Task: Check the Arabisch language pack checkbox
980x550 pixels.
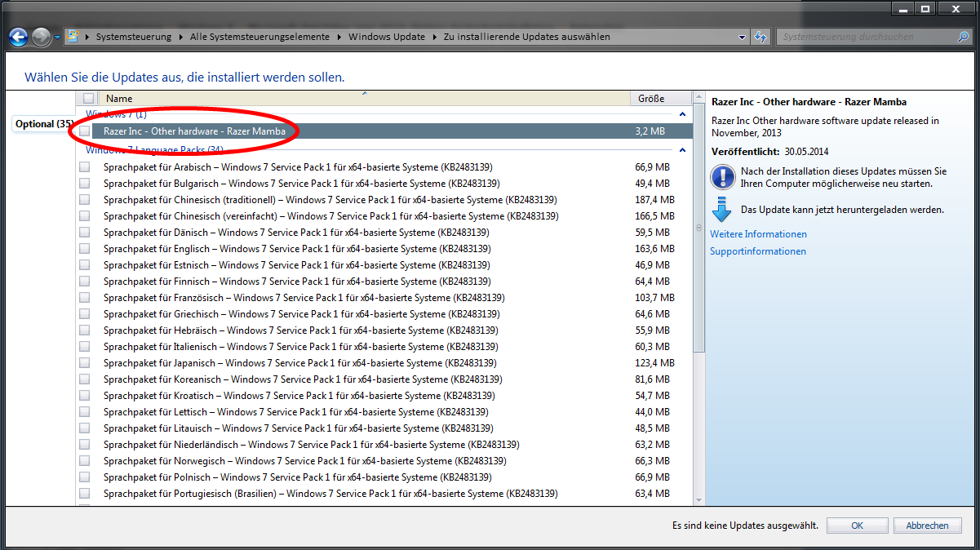Action: [x=85, y=167]
